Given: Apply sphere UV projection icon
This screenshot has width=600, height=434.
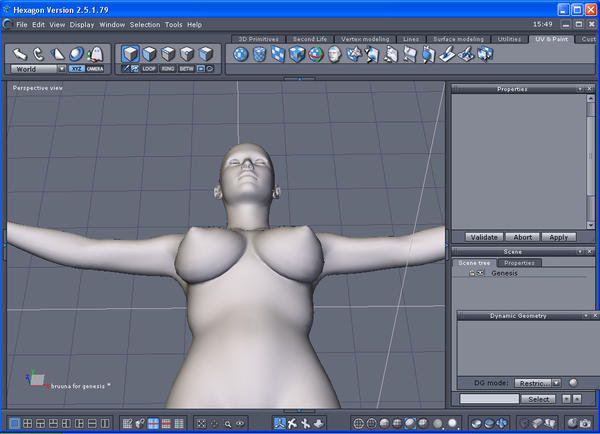Looking at the screenshot, I should coord(241,54).
